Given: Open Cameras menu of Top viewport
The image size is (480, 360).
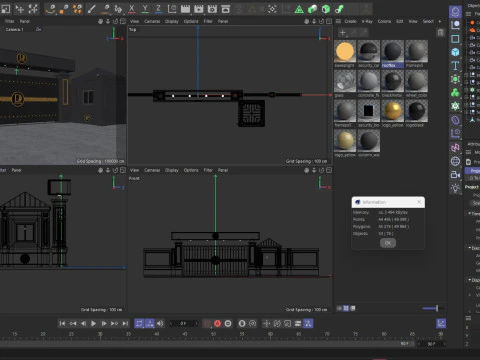Looking at the screenshot, I should [152, 21].
